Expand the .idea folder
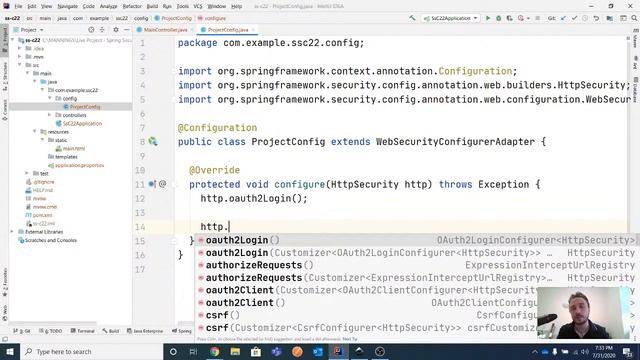 (20, 48)
